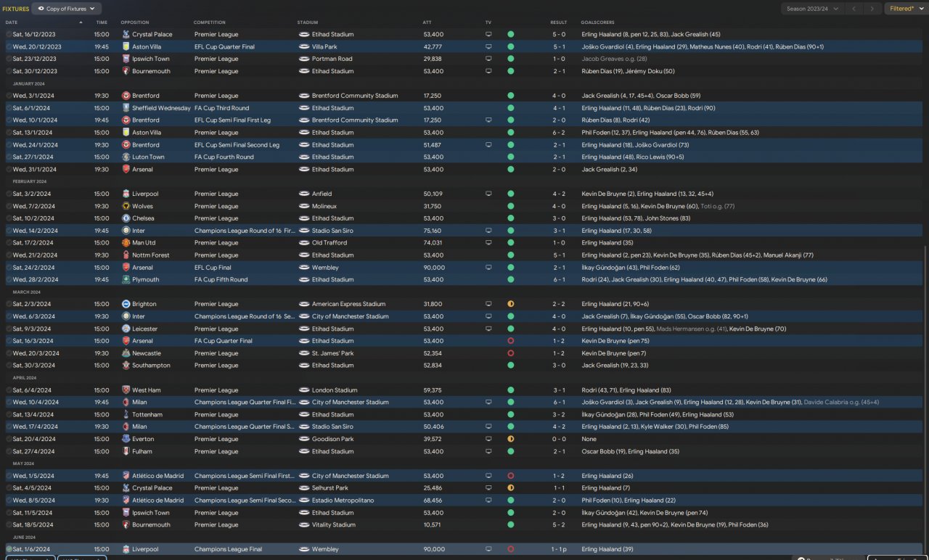Click the stadium icon beside Goodison Park
The width and height of the screenshot is (929, 560).
point(304,439)
